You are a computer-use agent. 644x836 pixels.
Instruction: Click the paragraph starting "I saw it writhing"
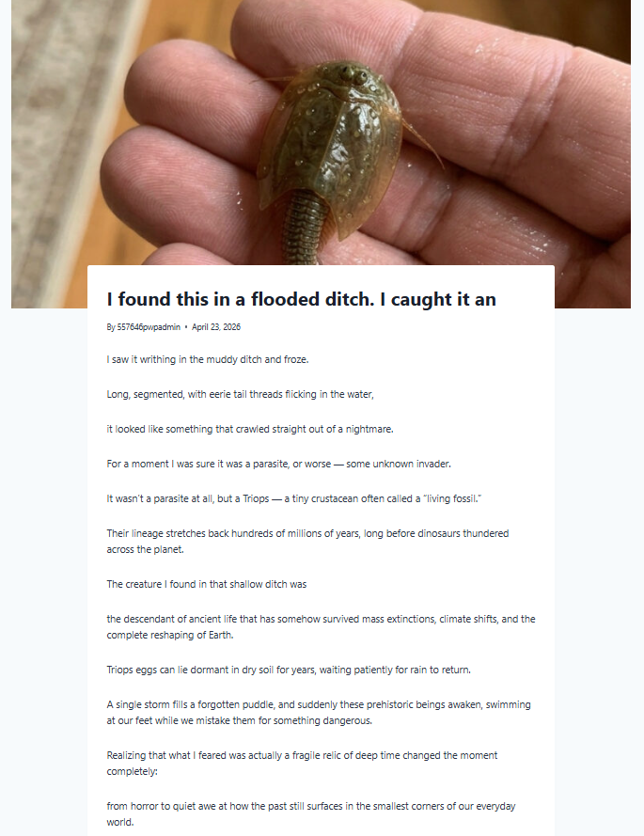tap(208, 359)
